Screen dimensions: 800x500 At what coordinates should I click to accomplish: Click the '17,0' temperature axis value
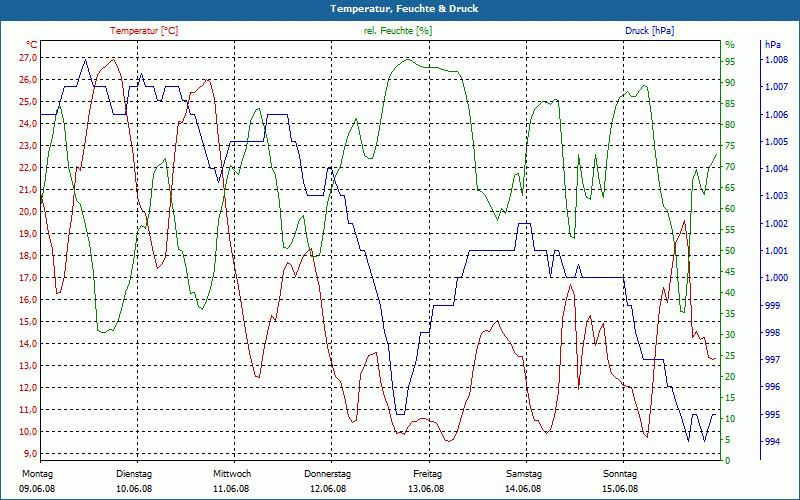[28, 278]
